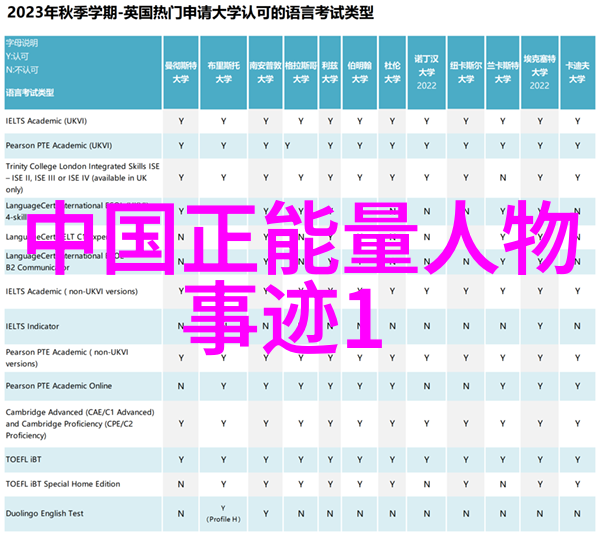Screen dimensions: 600x536
Task: Select the Pearson PTE Academic (UKVI) row label
Action: [x=59, y=145]
